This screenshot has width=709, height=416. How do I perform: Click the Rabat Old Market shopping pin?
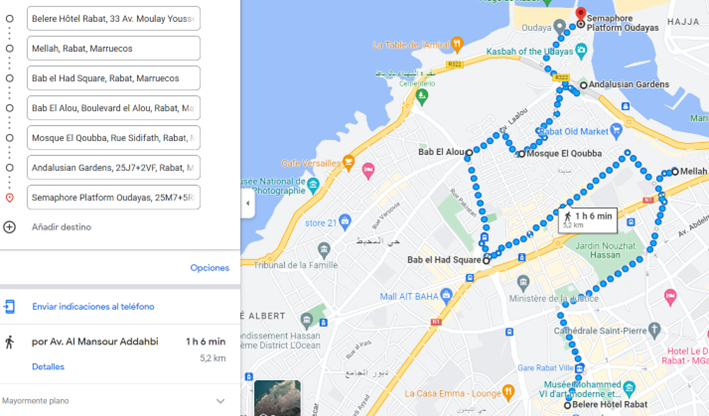click(x=616, y=131)
